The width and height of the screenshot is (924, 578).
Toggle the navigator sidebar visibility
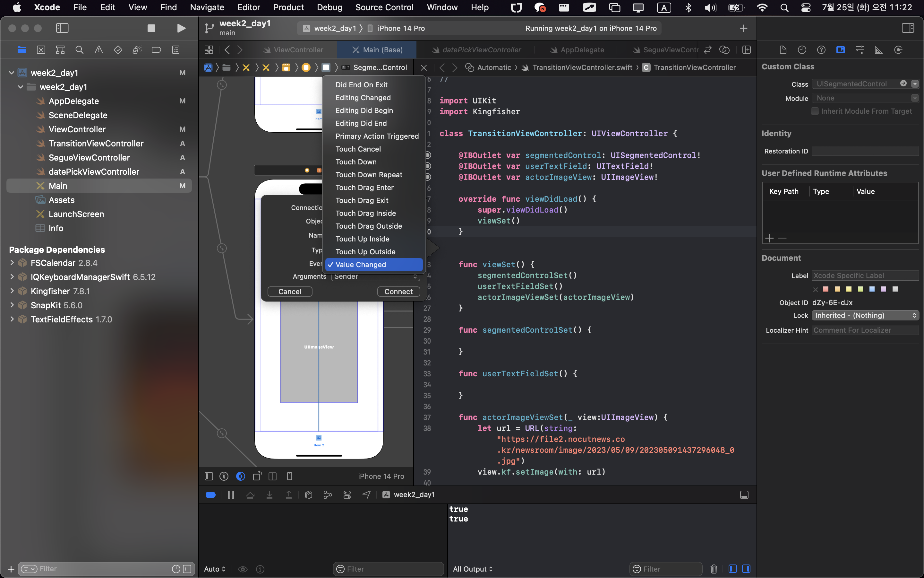(x=62, y=28)
